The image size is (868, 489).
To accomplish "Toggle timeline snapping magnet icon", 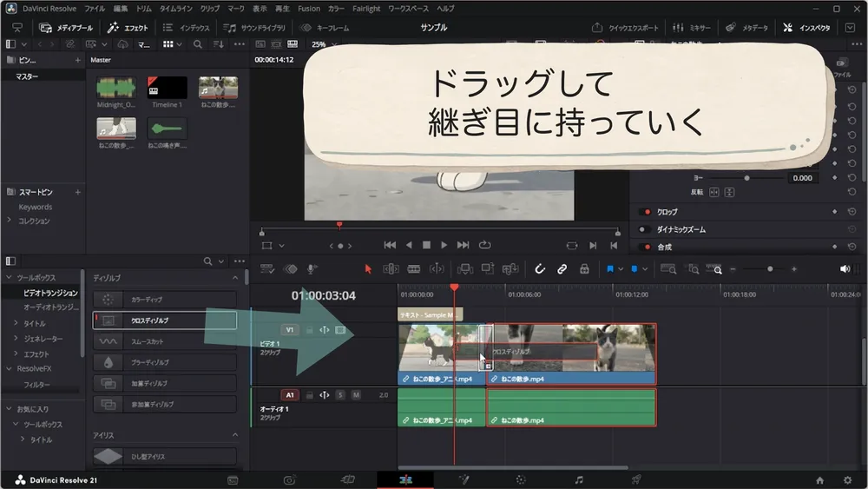I will [540, 269].
